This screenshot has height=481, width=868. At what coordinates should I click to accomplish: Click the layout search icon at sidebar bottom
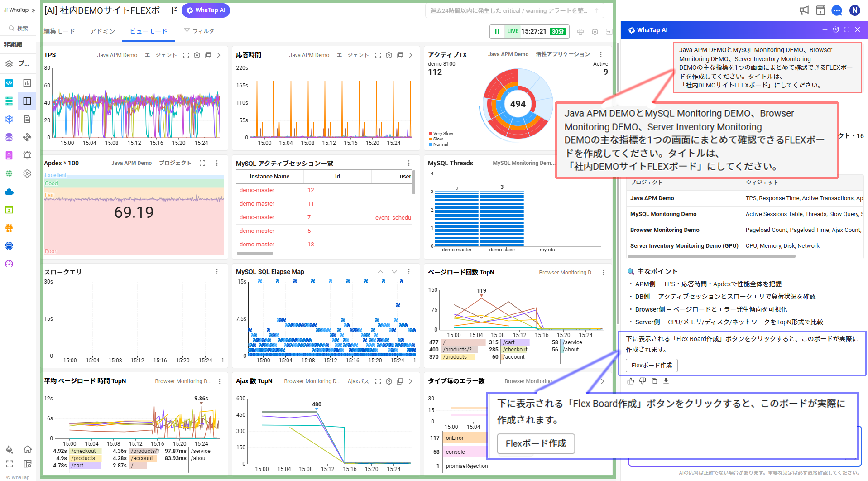point(28,464)
